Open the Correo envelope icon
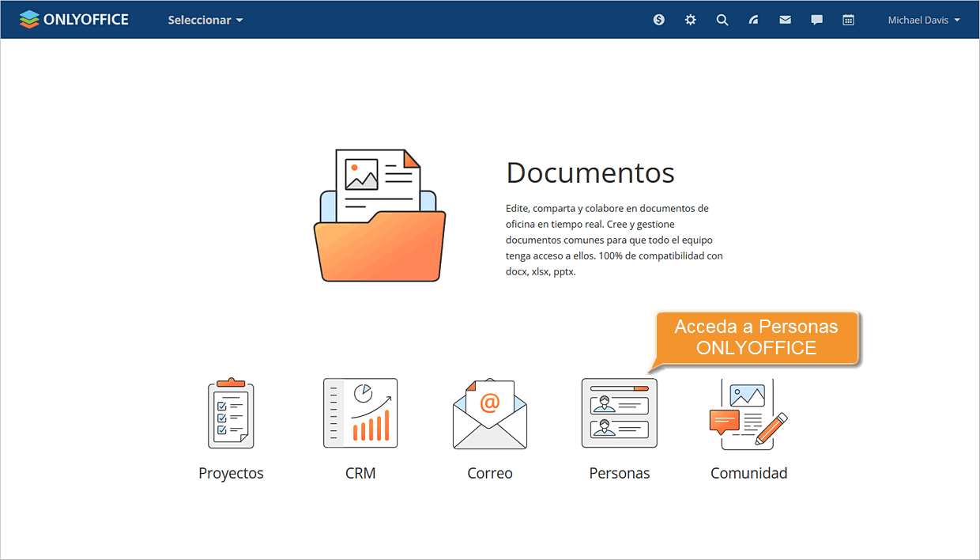980x560 pixels. pos(490,414)
